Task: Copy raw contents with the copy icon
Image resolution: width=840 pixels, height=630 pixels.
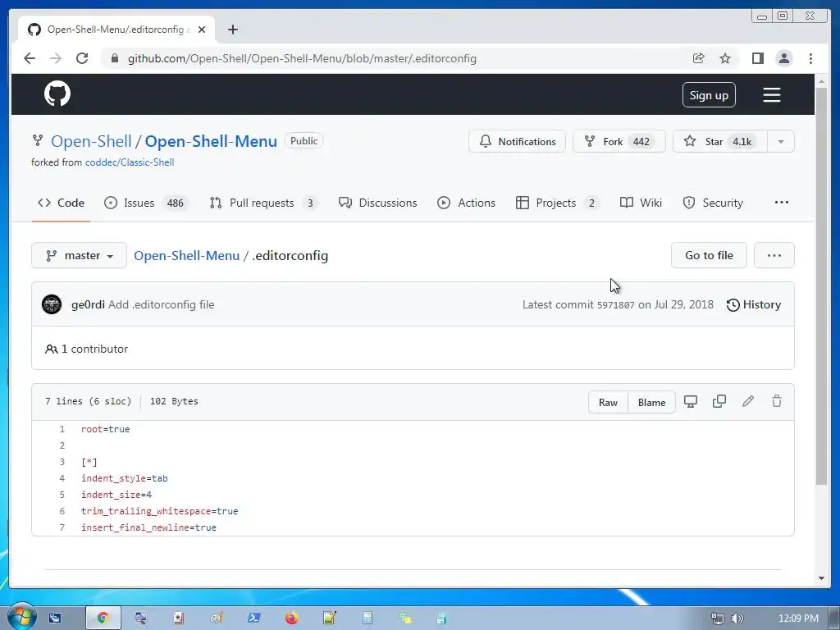Action: [719, 401]
